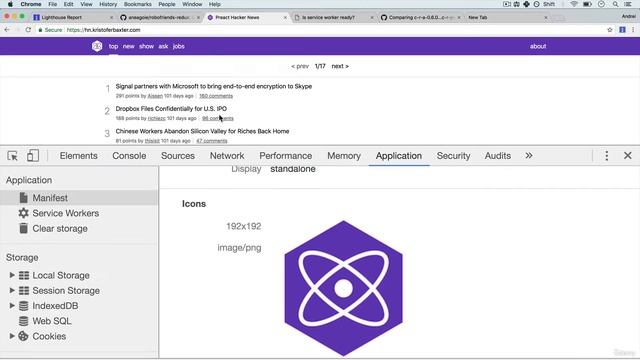Expand the Session Storage tree node
Viewport: 640px width, 360px height.
[x=12, y=290]
